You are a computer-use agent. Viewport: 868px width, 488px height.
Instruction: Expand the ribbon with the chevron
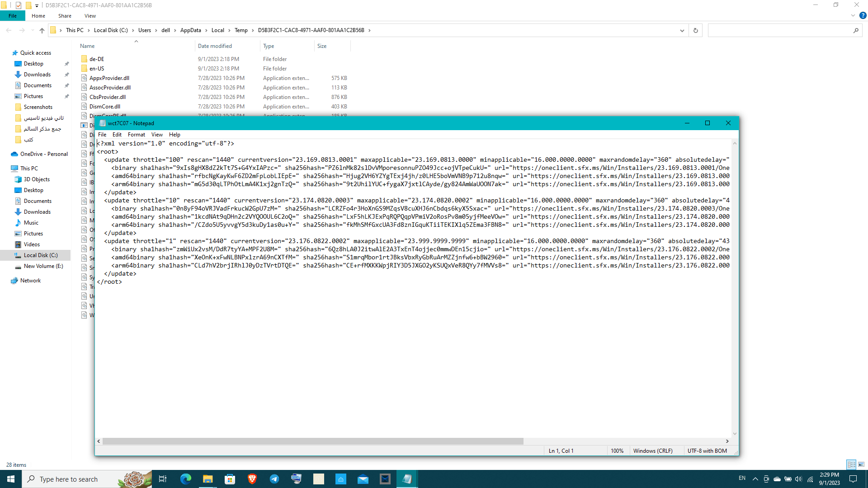pos(853,15)
